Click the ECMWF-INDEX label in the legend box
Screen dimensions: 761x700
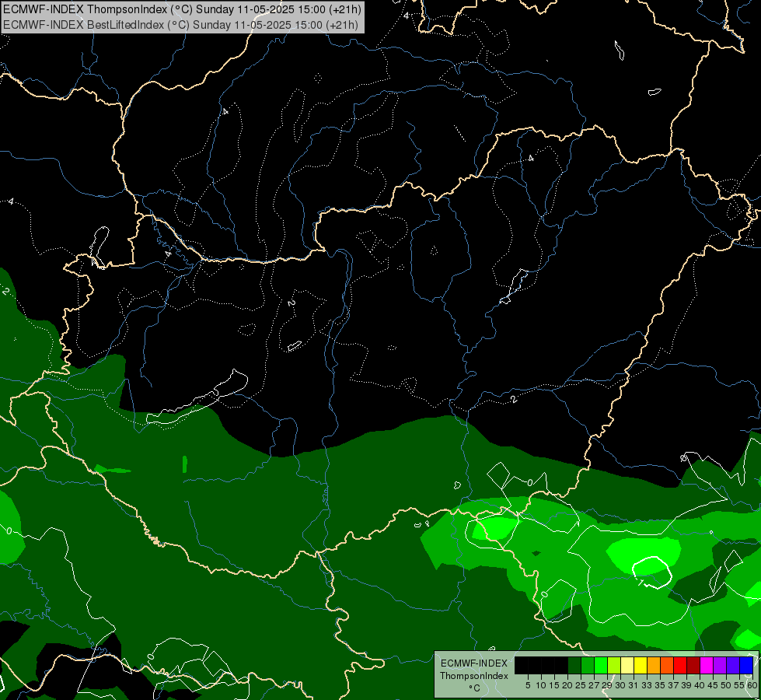coord(474,663)
